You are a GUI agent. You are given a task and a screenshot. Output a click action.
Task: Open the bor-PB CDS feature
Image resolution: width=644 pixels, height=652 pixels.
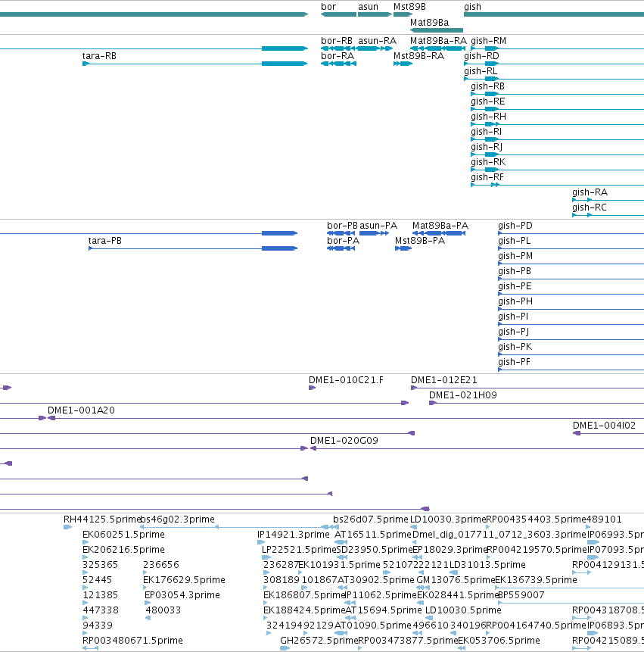[x=341, y=233]
